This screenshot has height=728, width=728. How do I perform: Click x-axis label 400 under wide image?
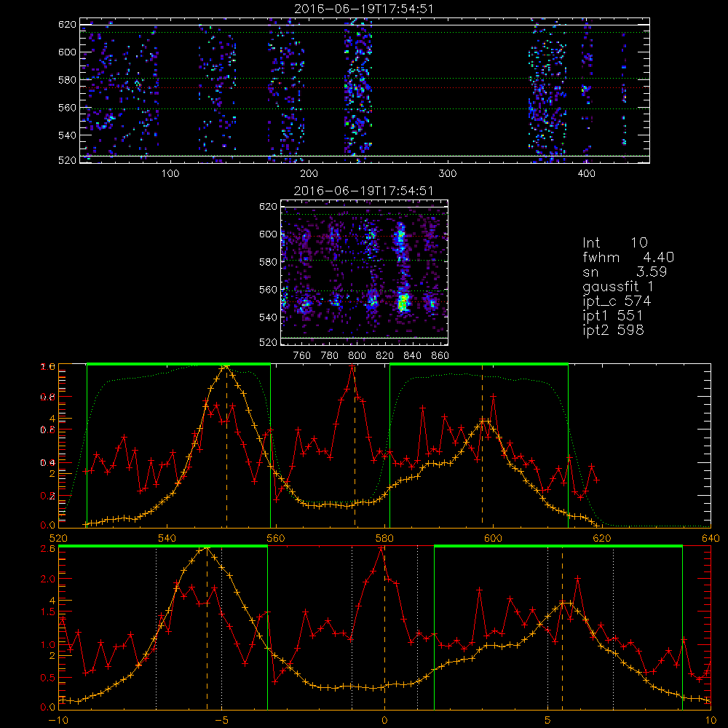click(x=586, y=174)
